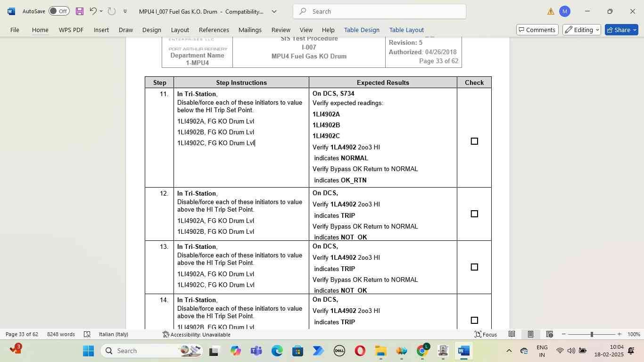Image resolution: width=644 pixels, height=362 pixels.
Task: Open Customize Quick Access Toolbar arrow
Action: pyautogui.click(x=125, y=11)
